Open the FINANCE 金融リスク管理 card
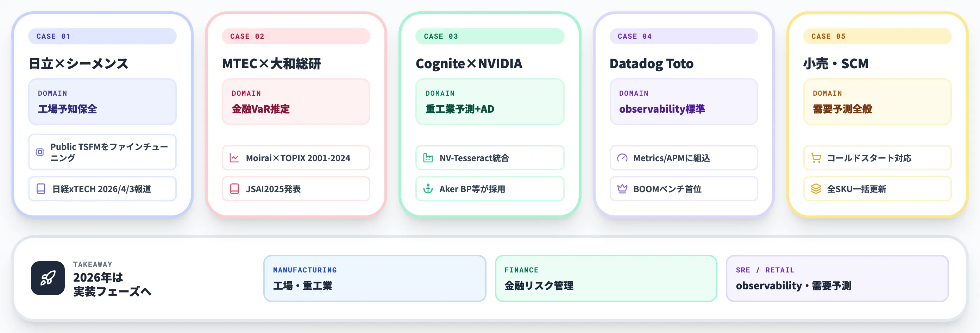The image size is (980, 333). [606, 278]
